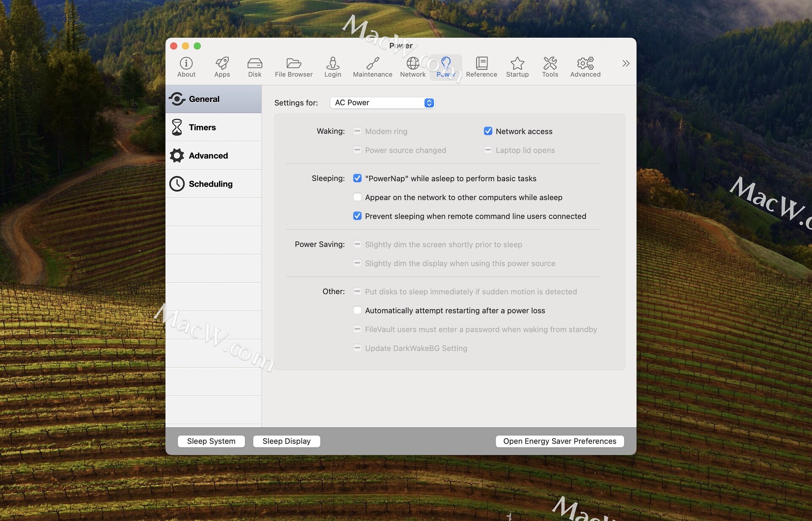Click Open Energy Saver Preferences

tap(560, 441)
